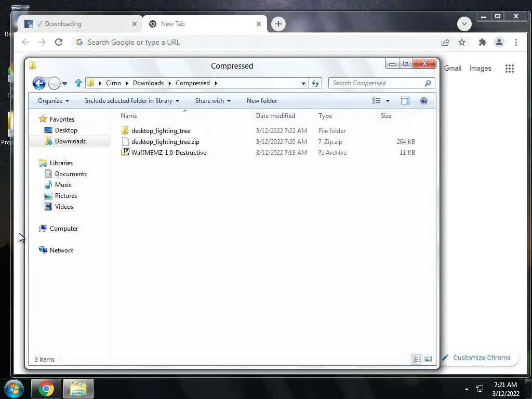The height and width of the screenshot is (399, 532).
Task: Click the Cirno breadcrumb in address bar
Action: tap(113, 83)
